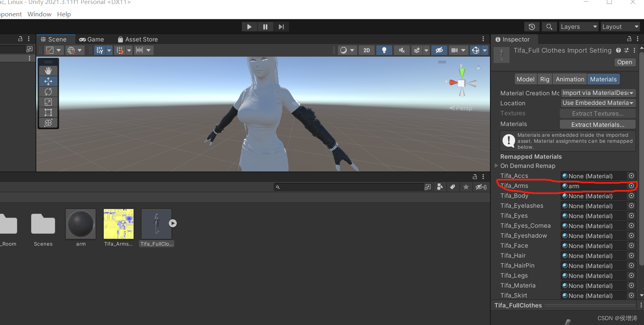Expand On Demand Remap section
The height and width of the screenshot is (325, 644).
coord(496,165)
